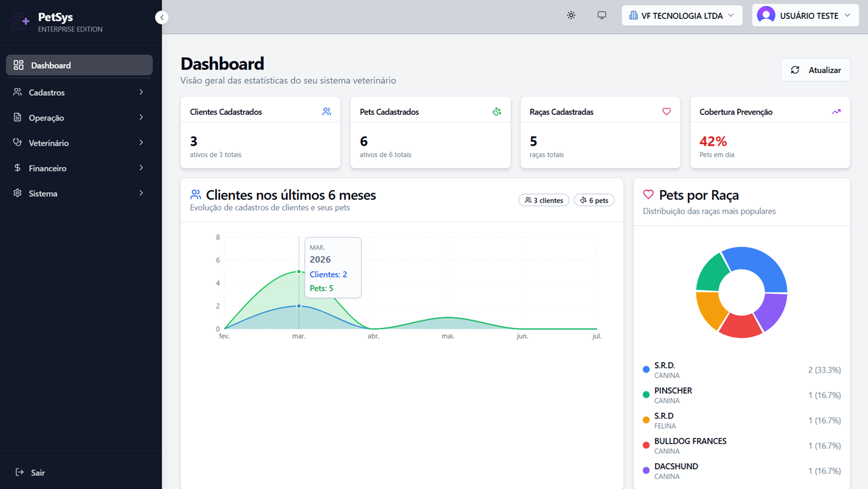Click the heart icon beside Pets por Raça
Viewport: 868px width, 489px height.
tap(648, 195)
